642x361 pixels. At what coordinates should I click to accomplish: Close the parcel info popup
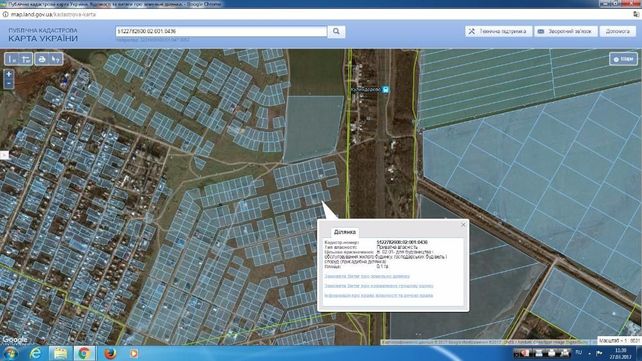(463, 224)
